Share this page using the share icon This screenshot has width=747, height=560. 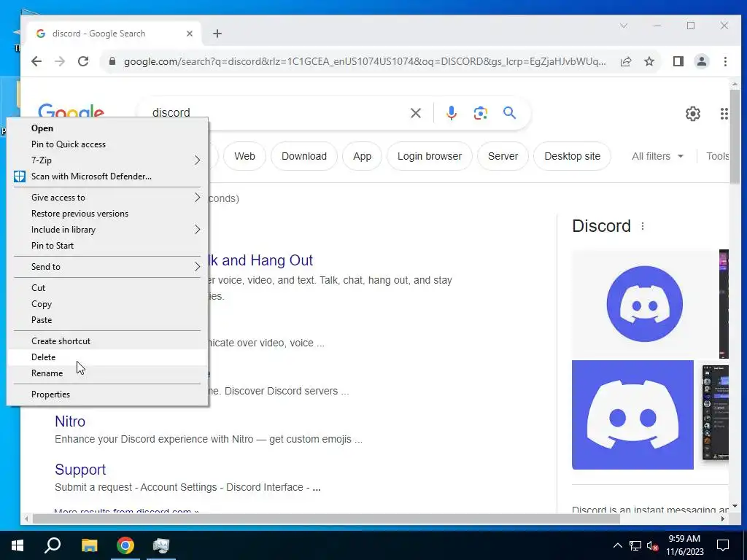pos(626,61)
